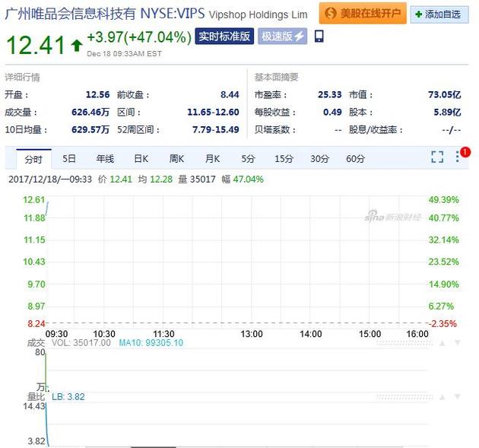Click the 16:00 time axis marker
Image resolution: width=479 pixels, height=448 pixels.
pos(417,334)
